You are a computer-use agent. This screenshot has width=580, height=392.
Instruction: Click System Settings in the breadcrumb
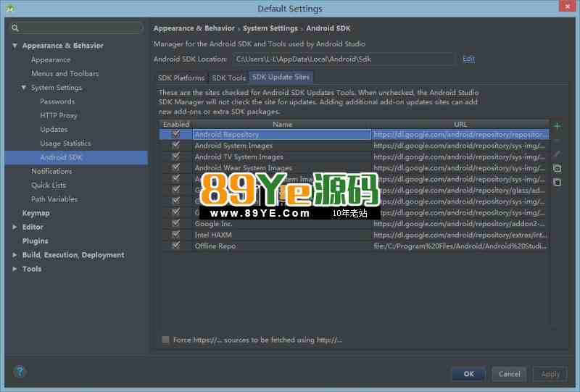click(x=270, y=28)
